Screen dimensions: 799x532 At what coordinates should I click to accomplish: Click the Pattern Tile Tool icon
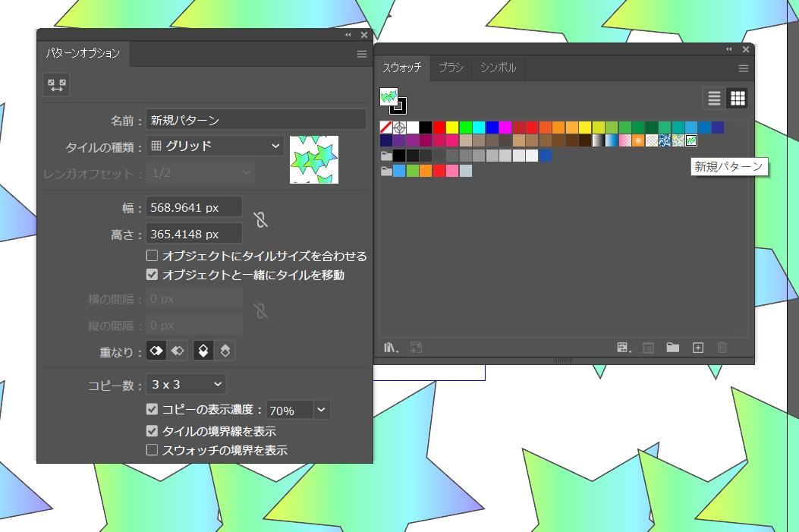pos(56,86)
